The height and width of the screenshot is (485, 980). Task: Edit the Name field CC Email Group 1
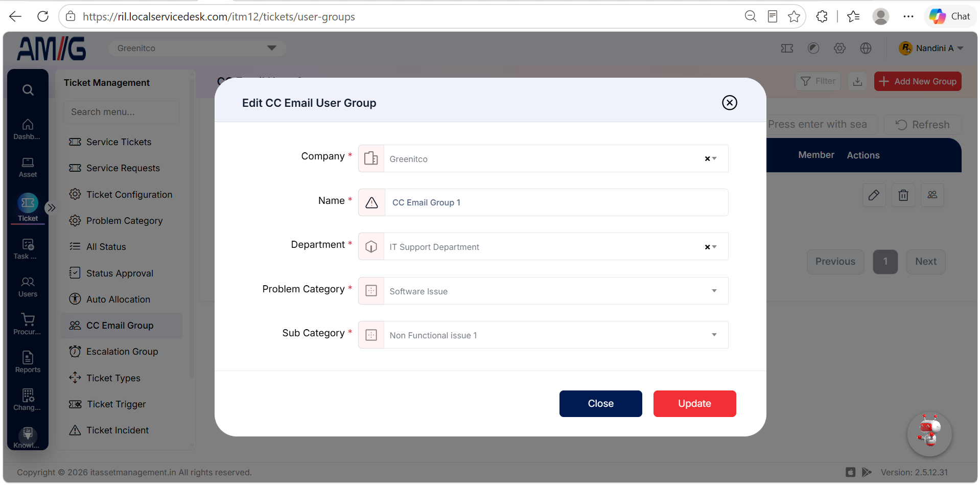tap(556, 202)
